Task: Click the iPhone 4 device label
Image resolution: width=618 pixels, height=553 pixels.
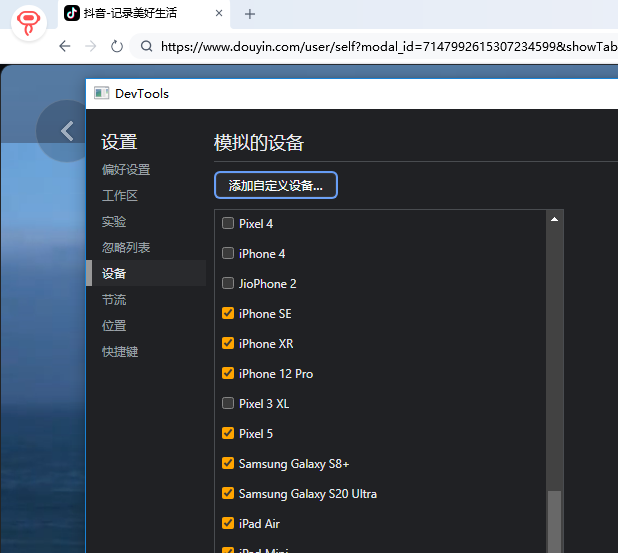Action: pos(262,254)
